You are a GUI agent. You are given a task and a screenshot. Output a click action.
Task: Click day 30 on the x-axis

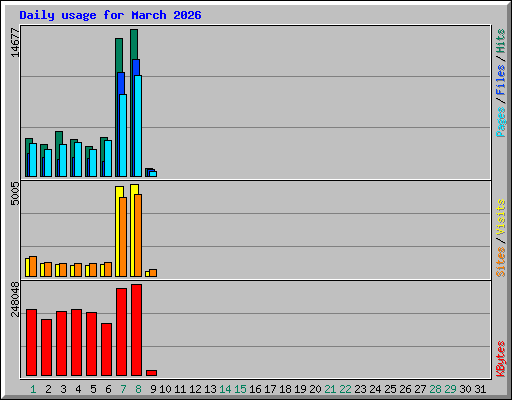pyautogui.click(x=465, y=389)
